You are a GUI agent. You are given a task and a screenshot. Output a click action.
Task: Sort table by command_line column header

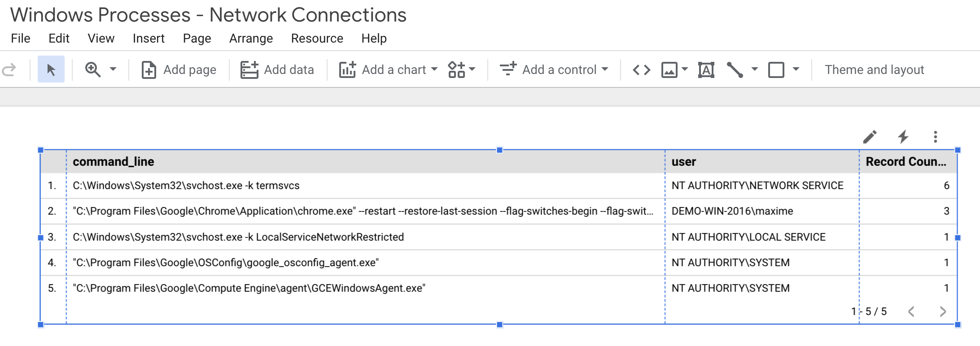pyautogui.click(x=114, y=162)
